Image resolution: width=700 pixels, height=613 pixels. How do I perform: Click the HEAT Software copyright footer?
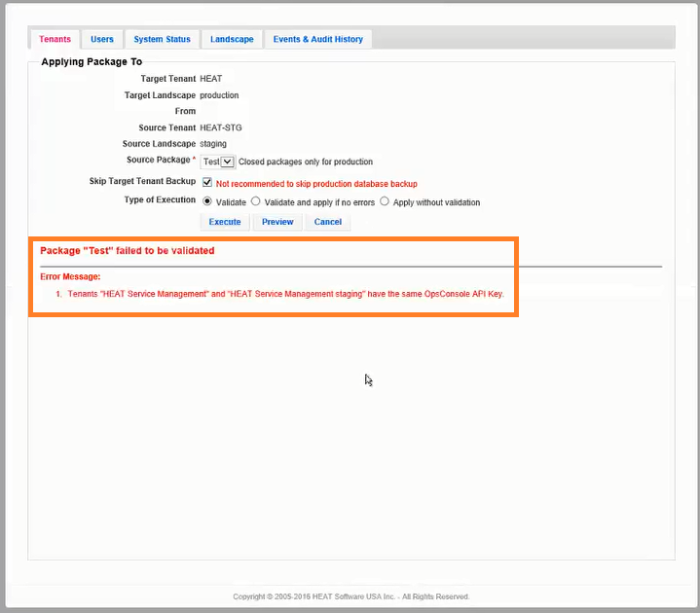coord(350,596)
